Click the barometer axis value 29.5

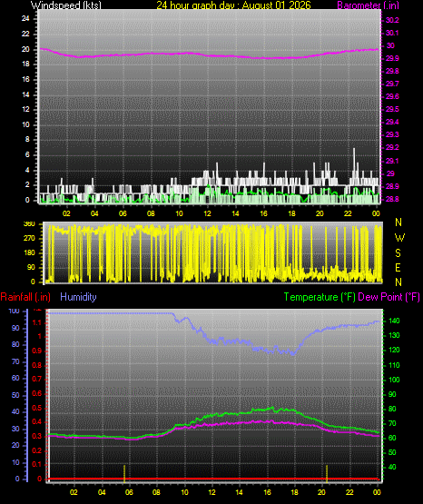click(x=392, y=109)
